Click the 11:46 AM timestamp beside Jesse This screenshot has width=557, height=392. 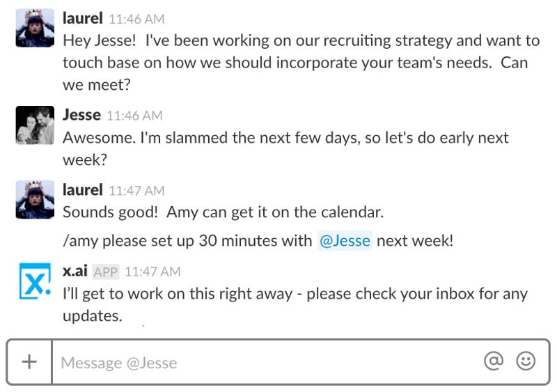[134, 116]
